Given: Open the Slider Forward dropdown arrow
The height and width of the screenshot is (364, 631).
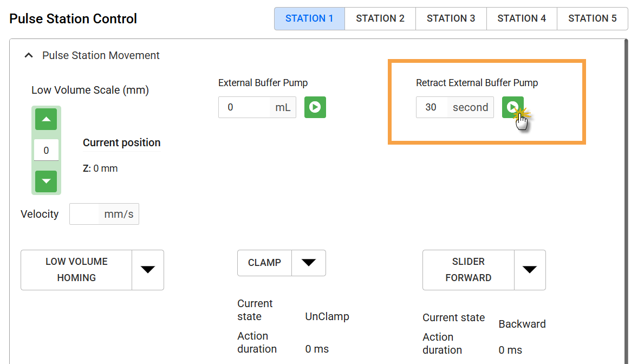Looking at the screenshot, I should (529, 270).
